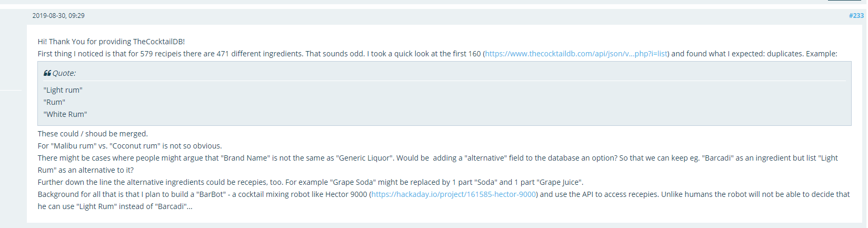
Task: Click the quoted "White Rum" line
Action: pyautogui.click(x=65, y=114)
